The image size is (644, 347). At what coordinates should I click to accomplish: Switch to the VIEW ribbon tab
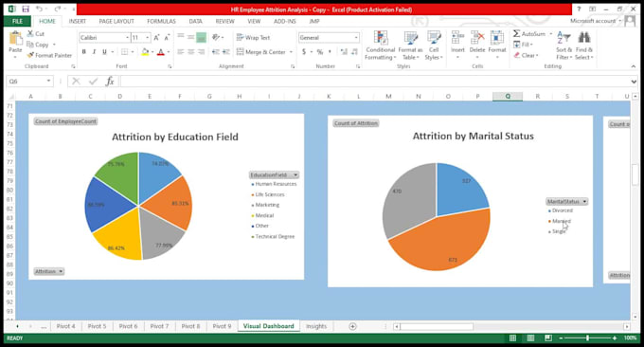pos(254,21)
